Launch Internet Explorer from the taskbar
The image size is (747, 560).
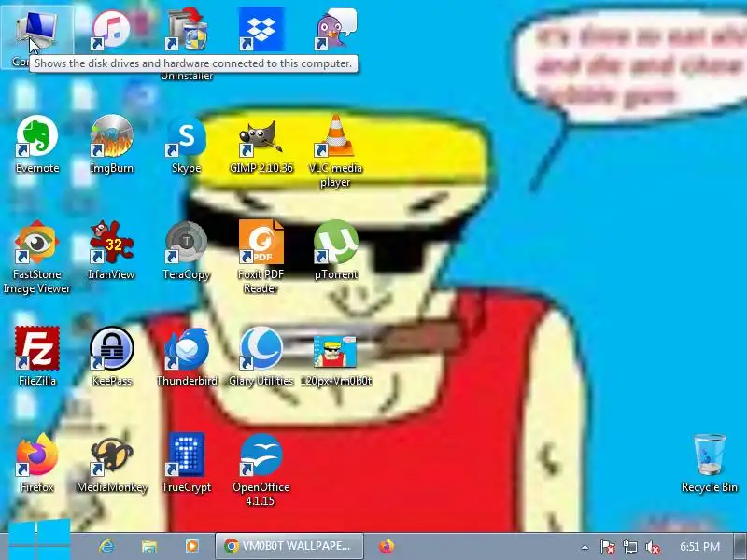tap(106, 546)
